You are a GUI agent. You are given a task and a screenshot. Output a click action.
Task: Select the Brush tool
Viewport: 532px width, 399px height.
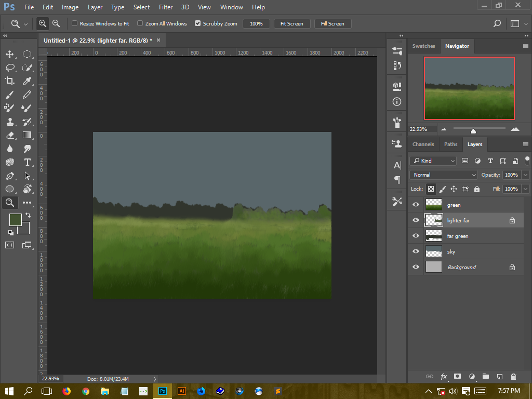(x=9, y=95)
